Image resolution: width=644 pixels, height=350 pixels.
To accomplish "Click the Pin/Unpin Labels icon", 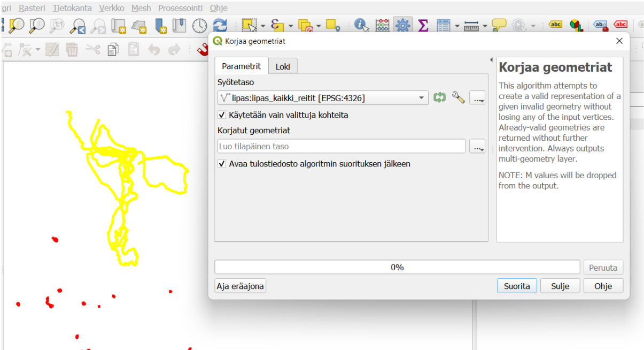I will (x=601, y=25).
